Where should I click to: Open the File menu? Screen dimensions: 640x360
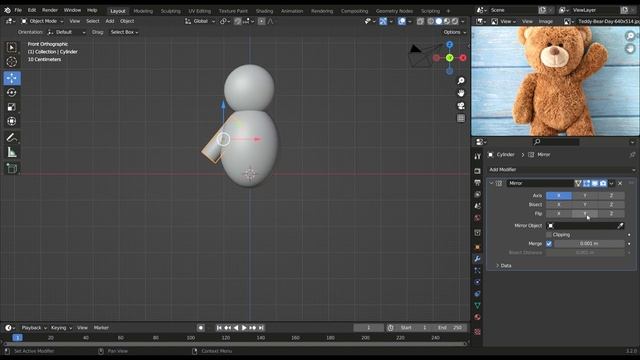point(18,10)
